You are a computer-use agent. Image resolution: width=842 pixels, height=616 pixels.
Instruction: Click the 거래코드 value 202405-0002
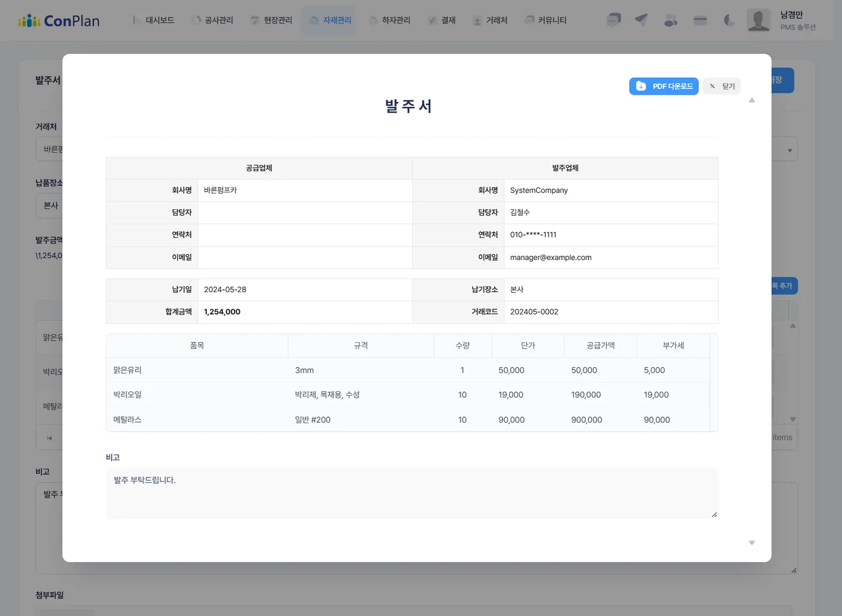[x=534, y=312]
